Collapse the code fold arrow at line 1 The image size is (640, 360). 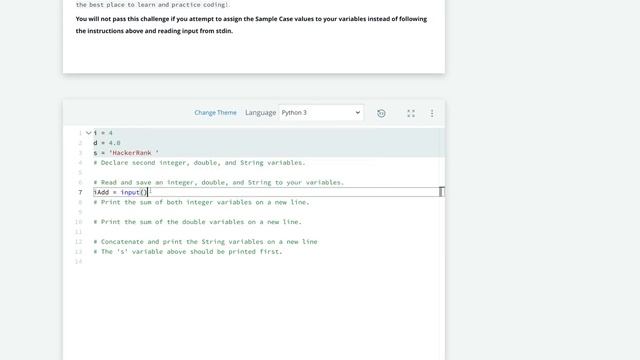[x=89, y=133]
